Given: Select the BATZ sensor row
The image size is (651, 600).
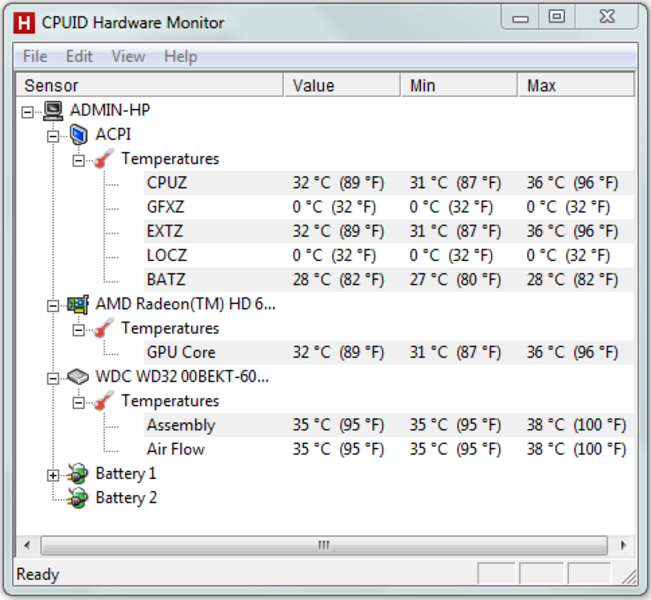Looking at the screenshot, I should (x=389, y=280).
